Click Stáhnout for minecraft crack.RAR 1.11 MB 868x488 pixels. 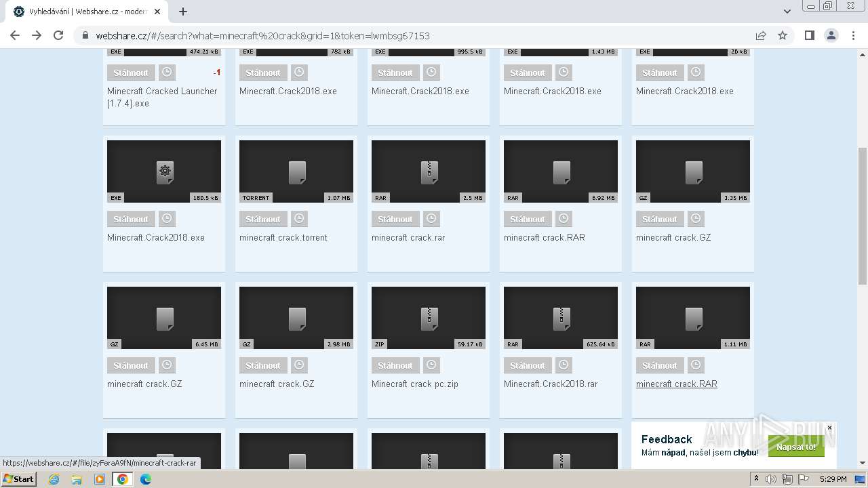tap(660, 365)
